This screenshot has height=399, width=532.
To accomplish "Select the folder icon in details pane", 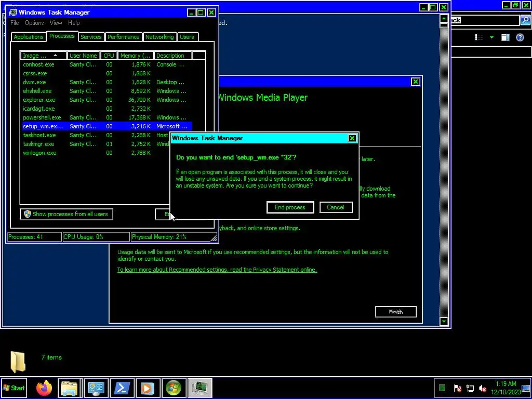I will click(18, 362).
